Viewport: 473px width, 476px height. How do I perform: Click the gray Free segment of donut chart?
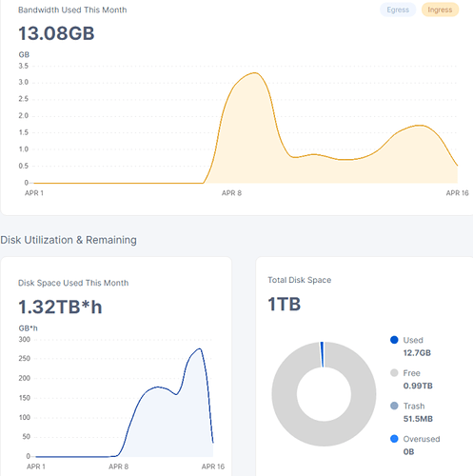coord(324,433)
